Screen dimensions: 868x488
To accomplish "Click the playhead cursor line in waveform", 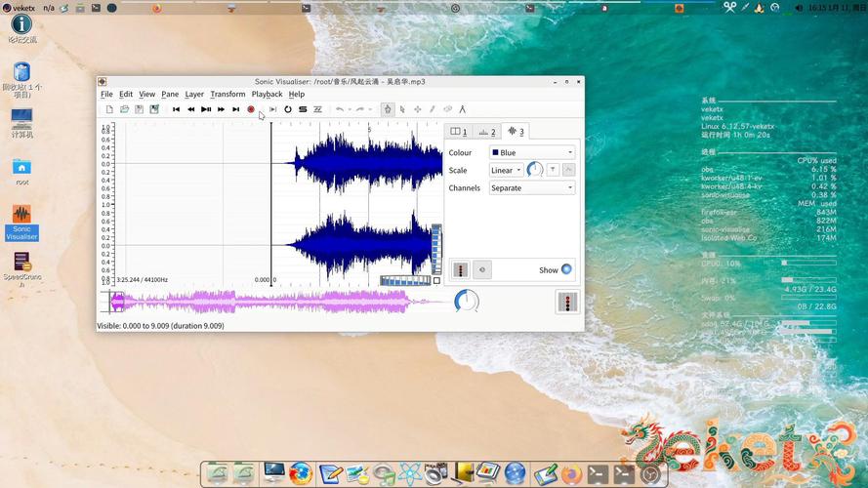I will pos(271,204).
